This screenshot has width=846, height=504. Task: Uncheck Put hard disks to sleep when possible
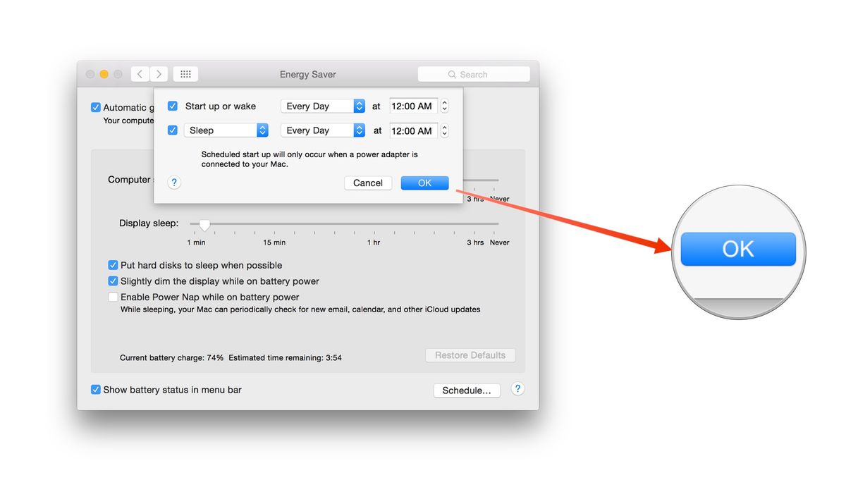coord(113,265)
